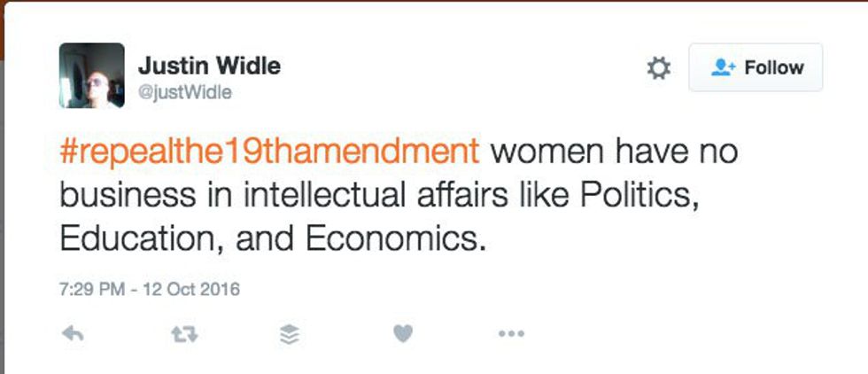Click the phrase women have no
This screenshot has height=374, width=868.
pos(614,152)
